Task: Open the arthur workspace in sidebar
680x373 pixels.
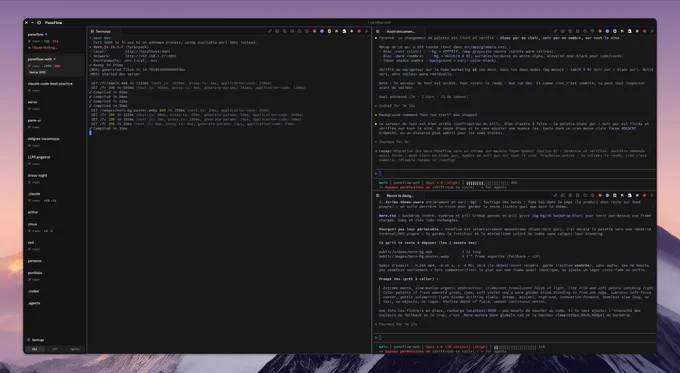Action: point(33,212)
